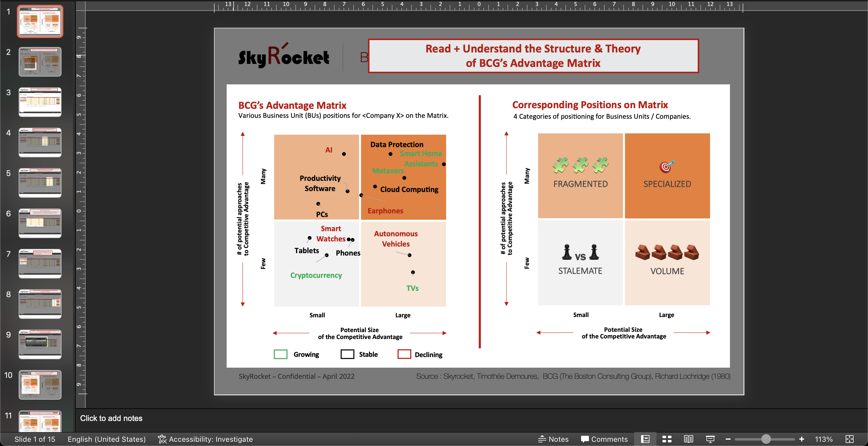Select the red vertical divider line
The height and width of the screenshot is (446, 868).
480,222
